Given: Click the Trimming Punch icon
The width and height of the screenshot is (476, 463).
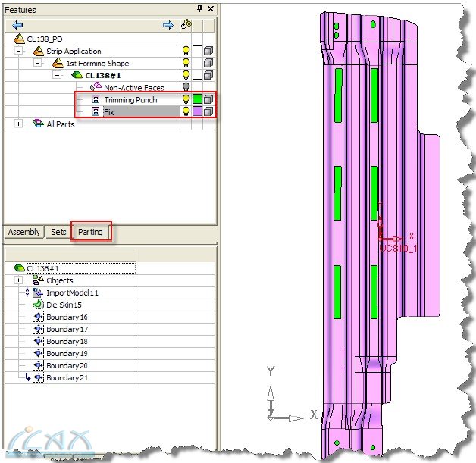Looking at the screenshot, I should (96, 99).
